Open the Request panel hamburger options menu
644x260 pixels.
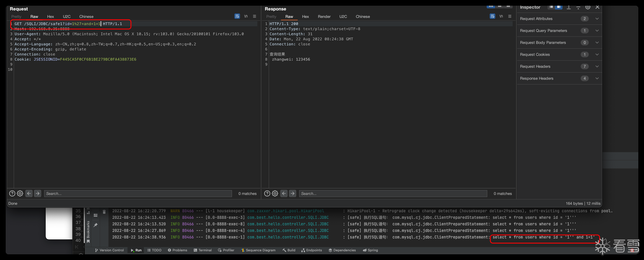pos(255,16)
